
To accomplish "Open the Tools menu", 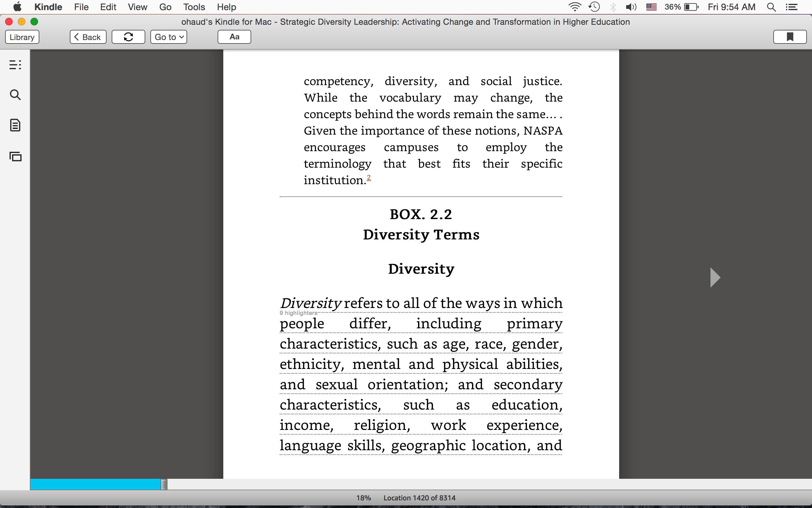I will 194,7.
